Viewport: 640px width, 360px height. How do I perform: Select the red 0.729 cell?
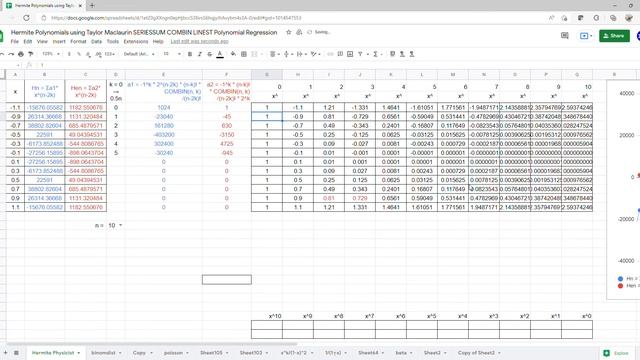(x=360, y=198)
